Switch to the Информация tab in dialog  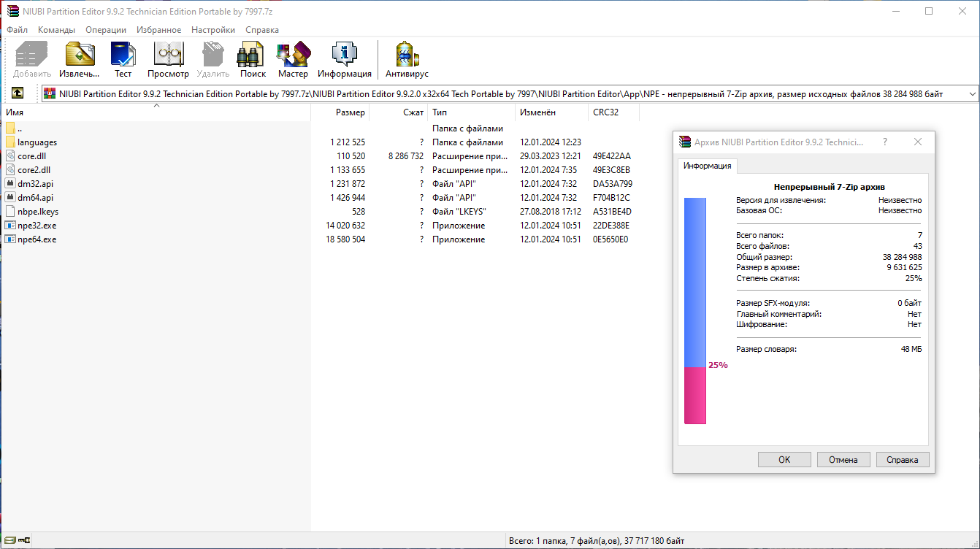pyautogui.click(x=707, y=166)
